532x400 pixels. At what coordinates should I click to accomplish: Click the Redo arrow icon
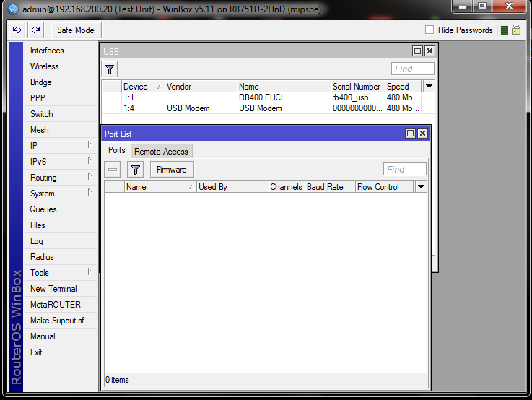(x=35, y=30)
